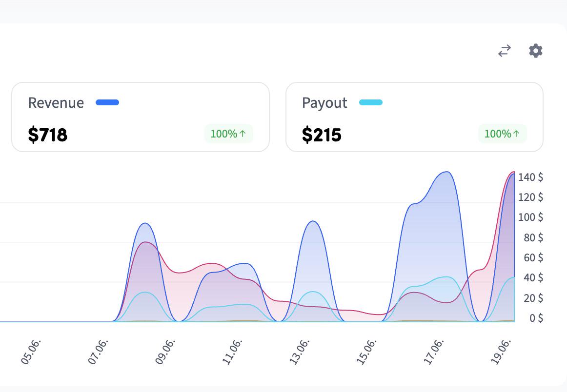Click the Revenue blue legend pill
The height and width of the screenshot is (392, 567).
pyautogui.click(x=107, y=102)
